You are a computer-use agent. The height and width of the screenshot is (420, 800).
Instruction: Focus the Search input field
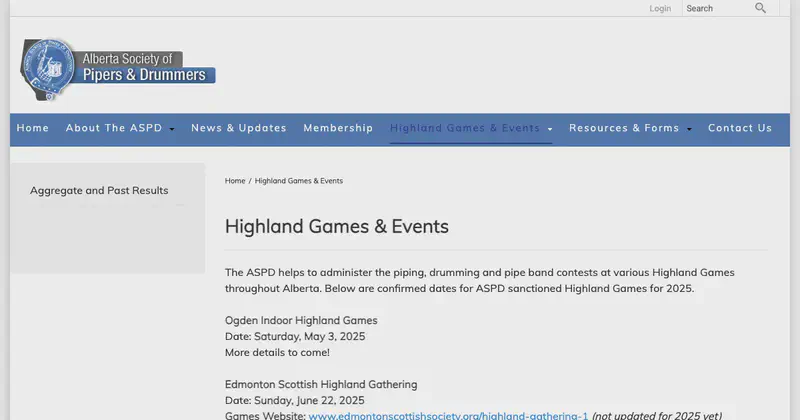point(718,8)
